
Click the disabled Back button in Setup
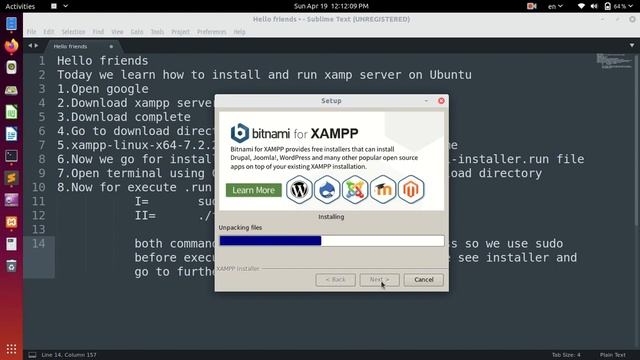tap(336, 280)
